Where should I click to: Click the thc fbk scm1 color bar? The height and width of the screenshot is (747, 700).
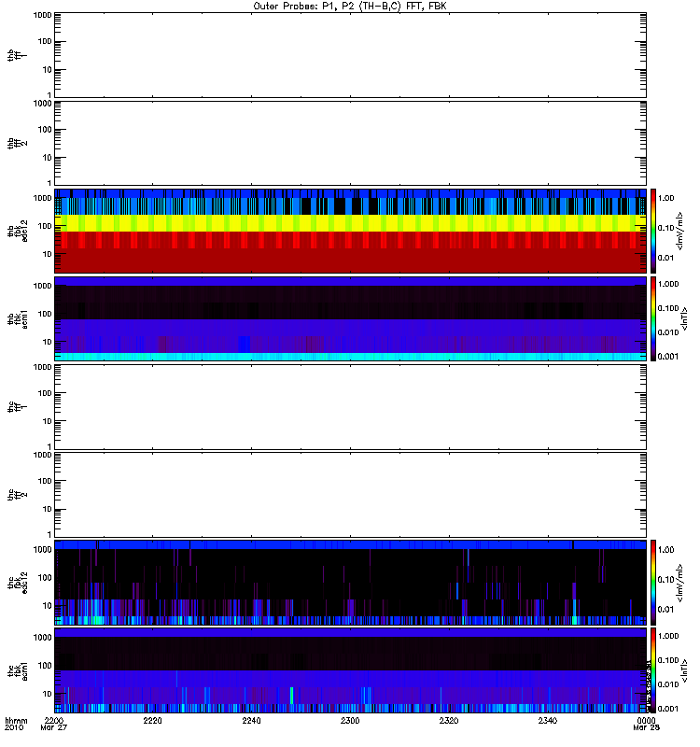(x=654, y=670)
